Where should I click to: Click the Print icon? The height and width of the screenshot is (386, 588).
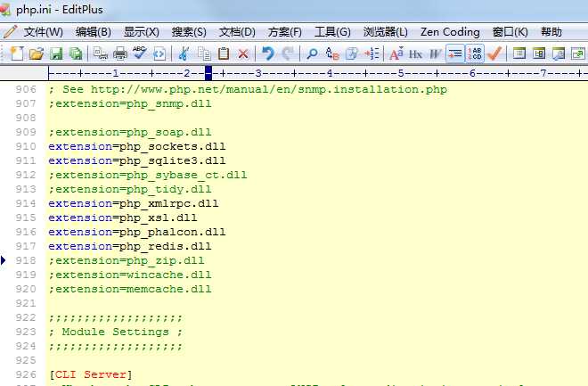click(120, 53)
